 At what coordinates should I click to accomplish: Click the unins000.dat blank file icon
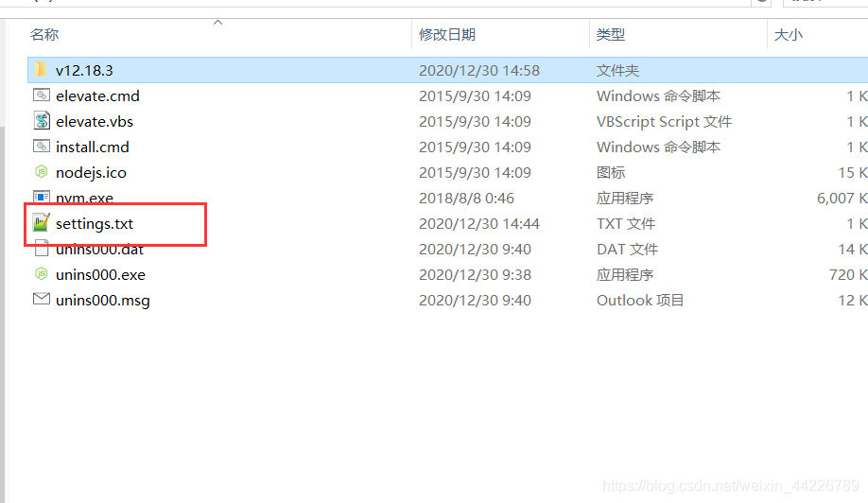tap(42, 249)
